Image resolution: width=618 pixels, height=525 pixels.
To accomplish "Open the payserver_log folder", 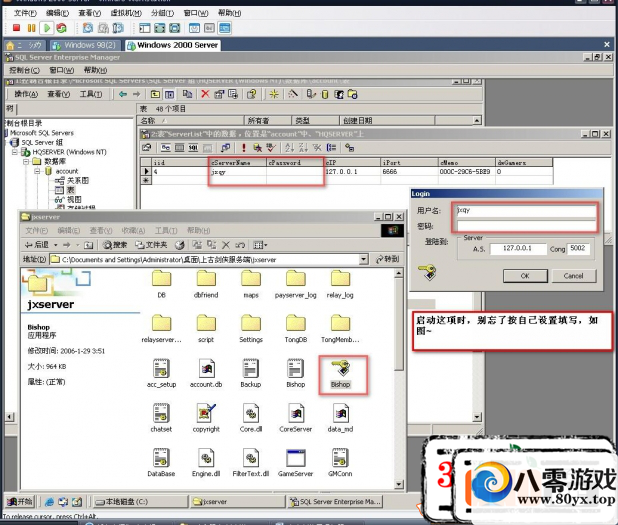I will click(x=296, y=284).
